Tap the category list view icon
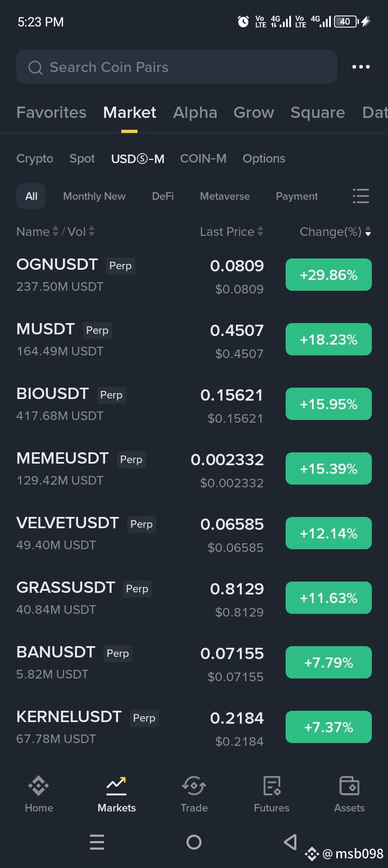 click(361, 196)
